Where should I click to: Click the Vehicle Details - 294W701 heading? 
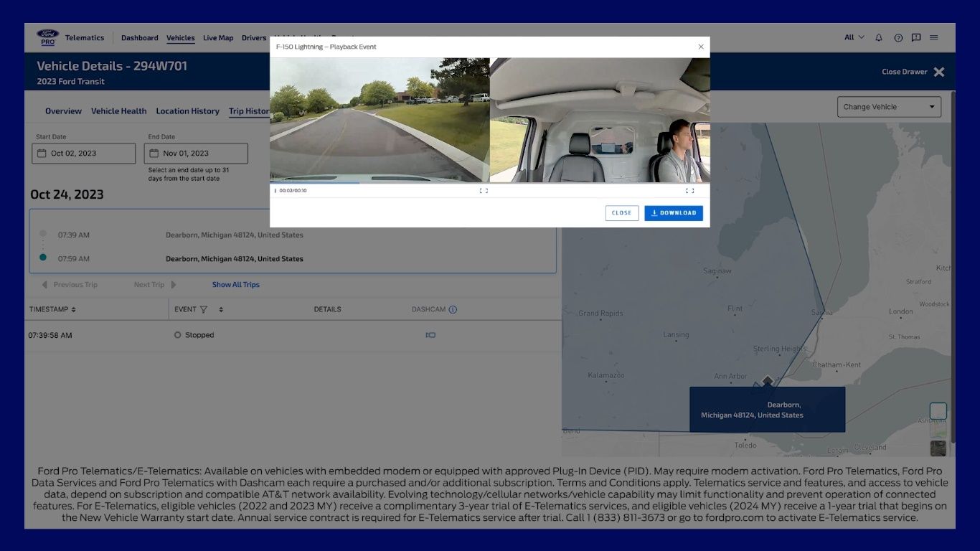112,66
